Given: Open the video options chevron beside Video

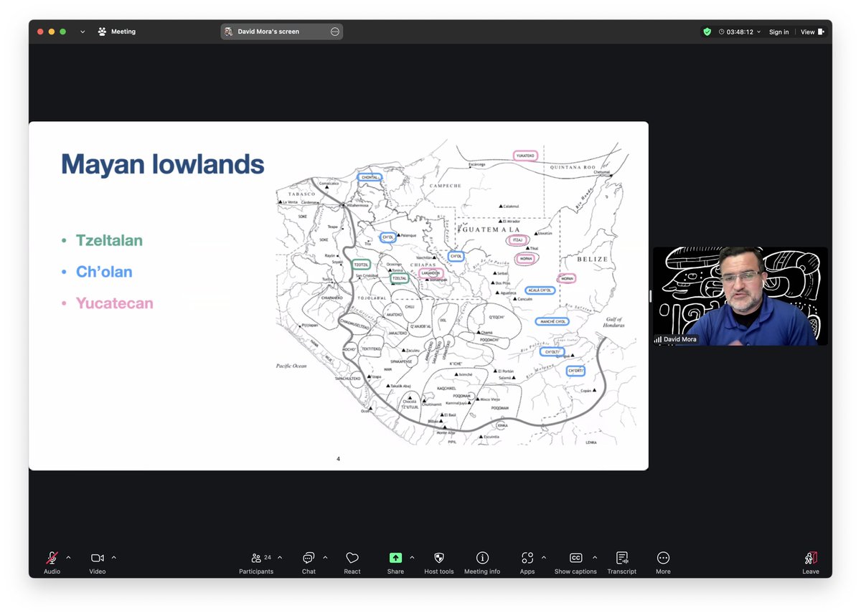Looking at the screenshot, I should [114, 557].
